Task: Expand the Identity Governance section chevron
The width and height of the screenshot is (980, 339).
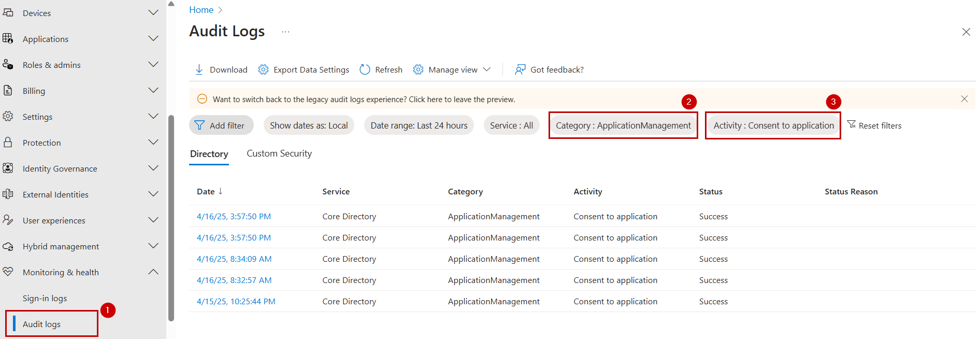Action: (153, 168)
